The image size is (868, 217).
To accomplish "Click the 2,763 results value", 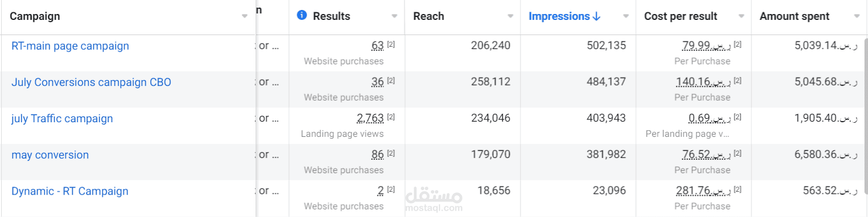I will (370, 118).
